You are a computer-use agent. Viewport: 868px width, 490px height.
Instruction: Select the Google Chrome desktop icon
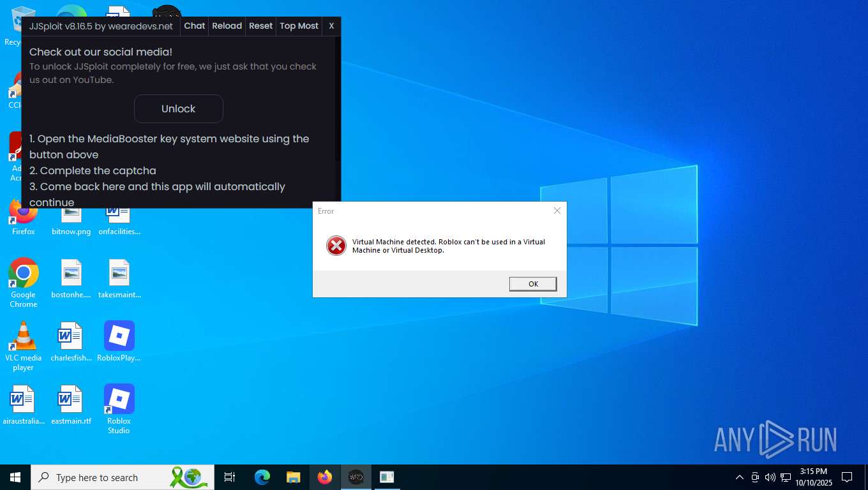[24, 283]
